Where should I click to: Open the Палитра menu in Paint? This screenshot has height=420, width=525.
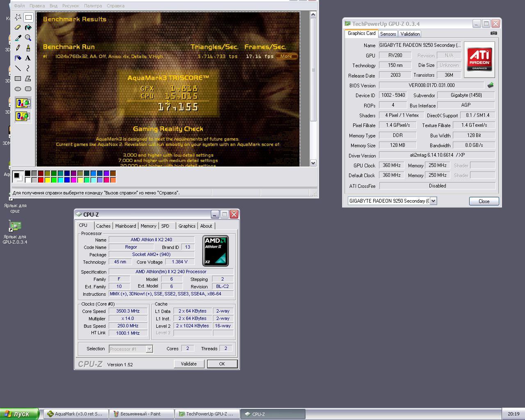pyautogui.click(x=93, y=6)
